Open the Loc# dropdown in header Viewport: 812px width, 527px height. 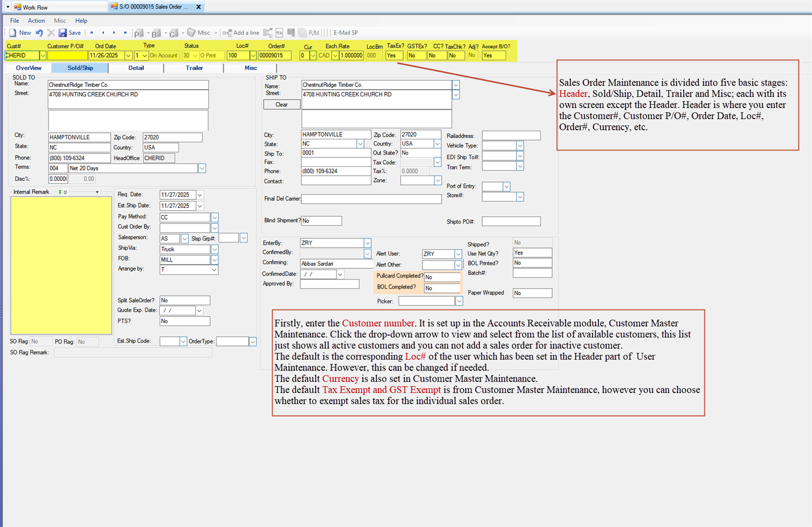tap(254, 55)
